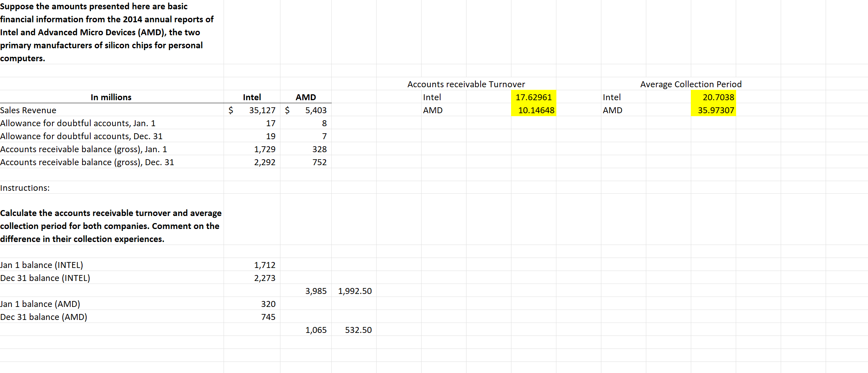
Task: Select the cell with value 2,292
Action: 265,162
